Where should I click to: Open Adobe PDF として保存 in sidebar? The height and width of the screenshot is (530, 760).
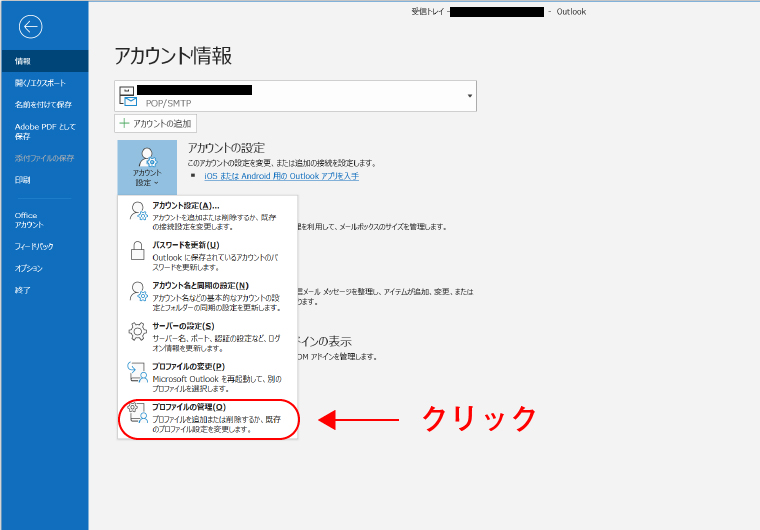pyautogui.click(x=45, y=131)
